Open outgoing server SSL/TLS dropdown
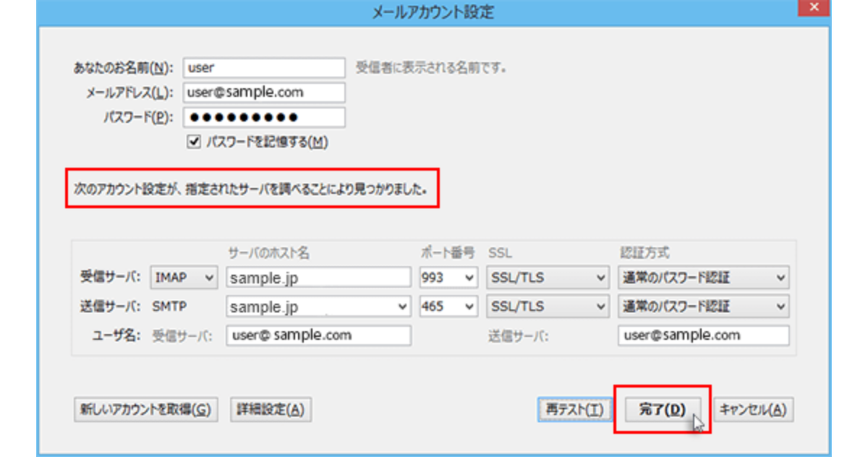 coord(547,307)
